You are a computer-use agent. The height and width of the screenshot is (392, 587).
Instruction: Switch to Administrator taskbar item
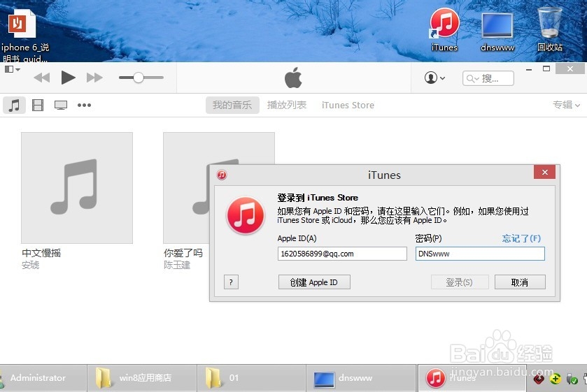43,378
